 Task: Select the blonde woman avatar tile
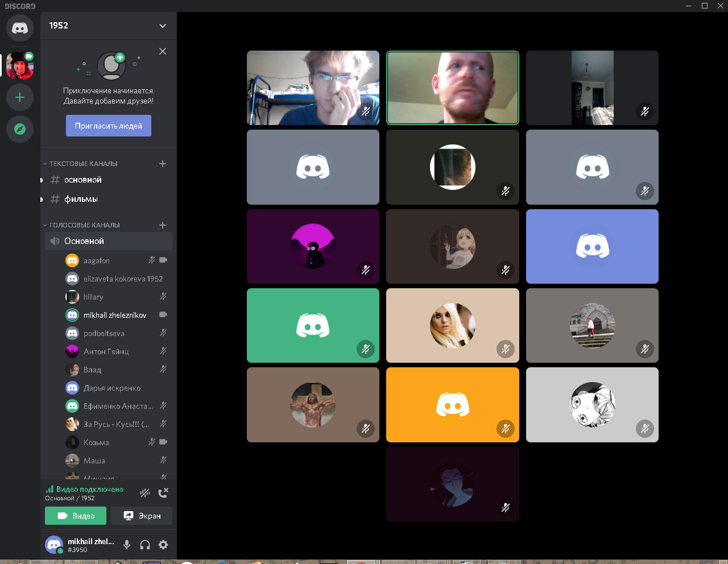[x=453, y=325]
